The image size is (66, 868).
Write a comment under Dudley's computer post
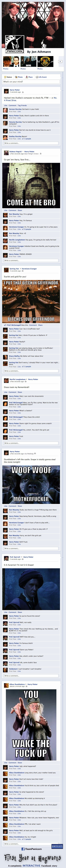[31, 143]
